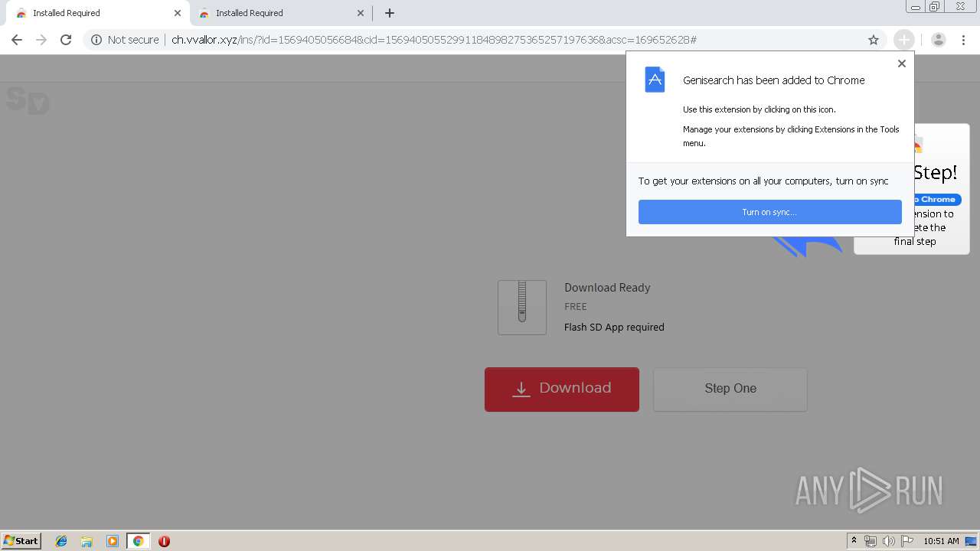Screen dimensions: 980x551
Task: Minimize the Chrome window
Action: tap(915, 7)
